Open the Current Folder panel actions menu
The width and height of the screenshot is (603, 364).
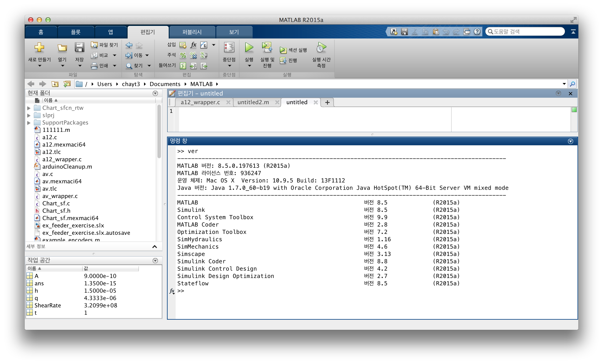(155, 93)
